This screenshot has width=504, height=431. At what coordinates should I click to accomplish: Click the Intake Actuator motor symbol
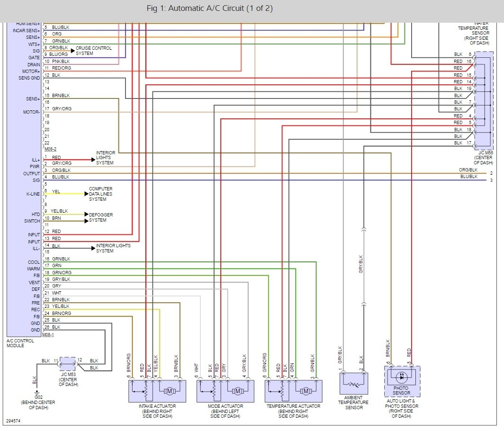point(170,391)
